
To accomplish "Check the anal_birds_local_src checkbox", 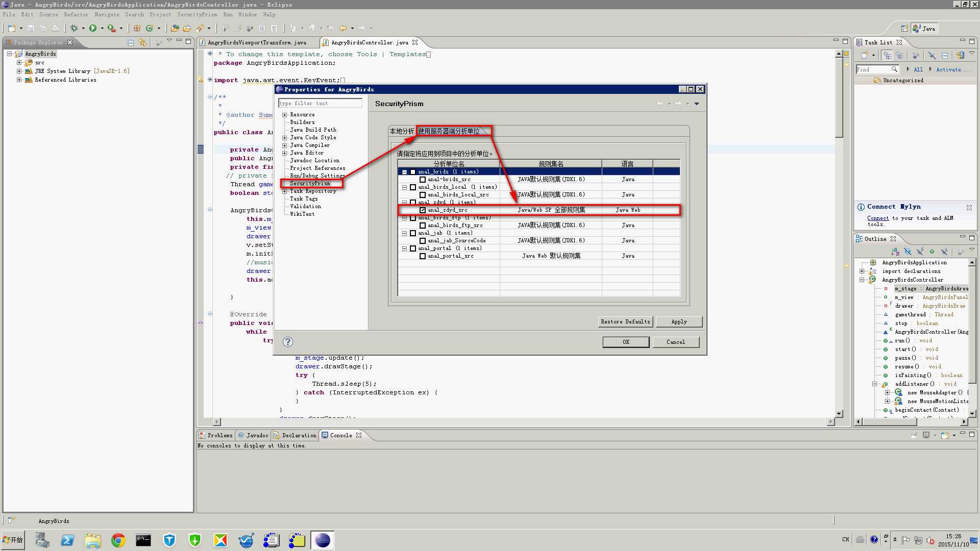I will pos(423,195).
